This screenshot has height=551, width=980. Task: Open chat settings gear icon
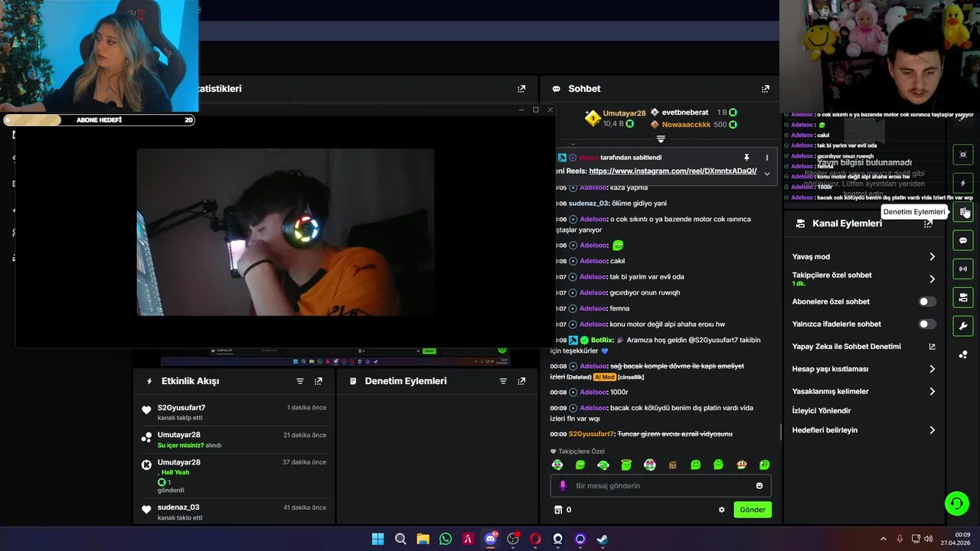pyautogui.click(x=721, y=510)
